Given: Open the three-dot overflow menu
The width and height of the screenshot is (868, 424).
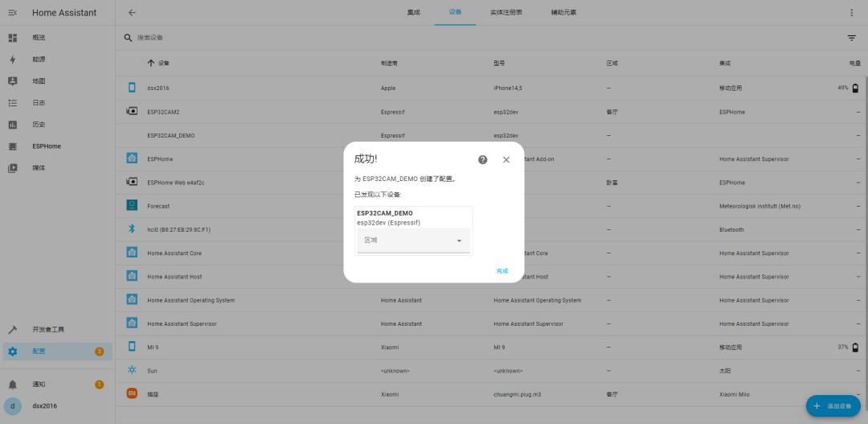Looking at the screenshot, I should click(851, 13).
